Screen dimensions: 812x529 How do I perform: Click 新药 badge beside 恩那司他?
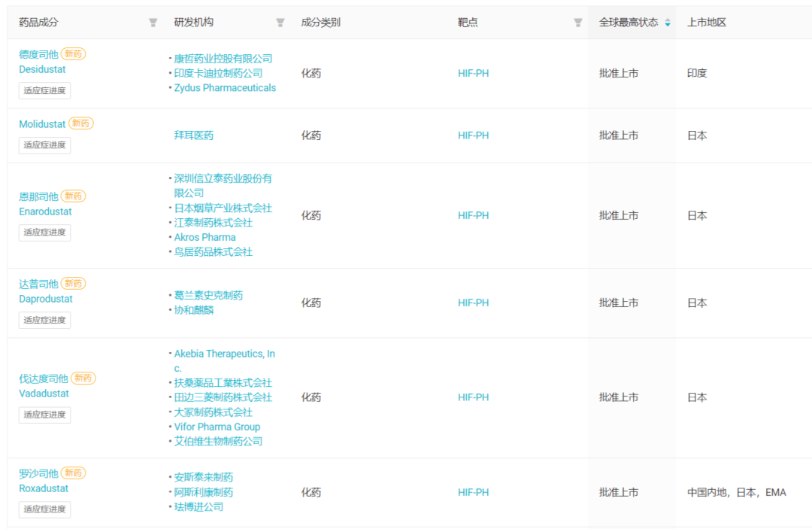74,196
